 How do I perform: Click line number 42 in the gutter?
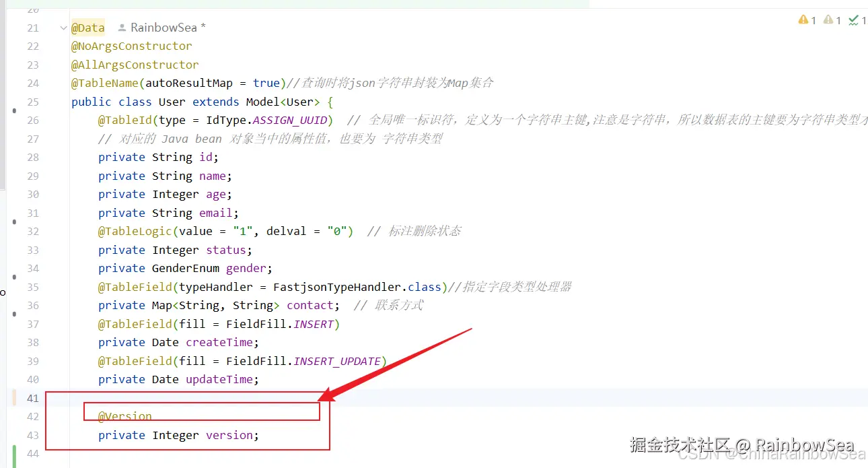33,416
